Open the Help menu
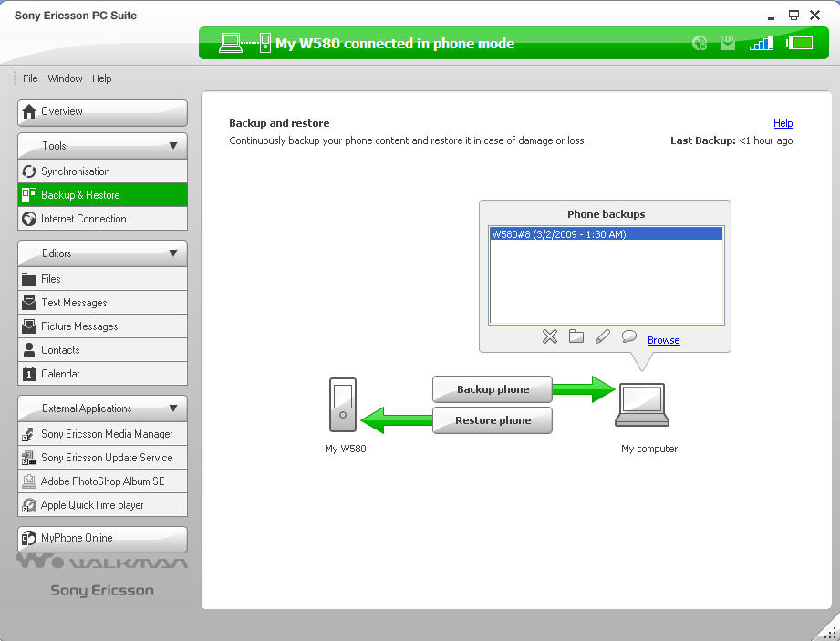 [102, 78]
